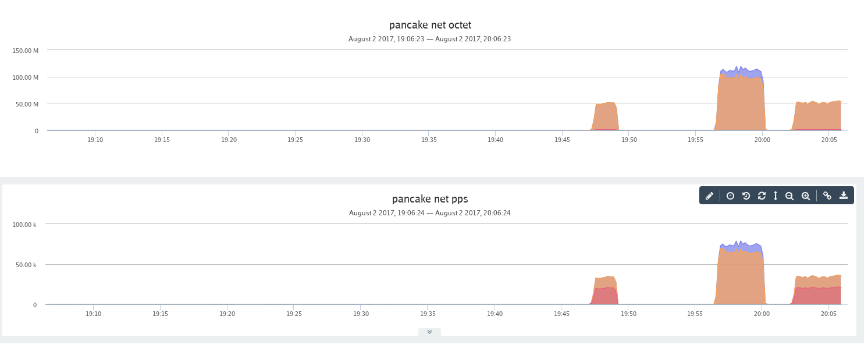The width and height of the screenshot is (868, 348).
Task: Click the chain link icon
Action: pyautogui.click(x=827, y=196)
